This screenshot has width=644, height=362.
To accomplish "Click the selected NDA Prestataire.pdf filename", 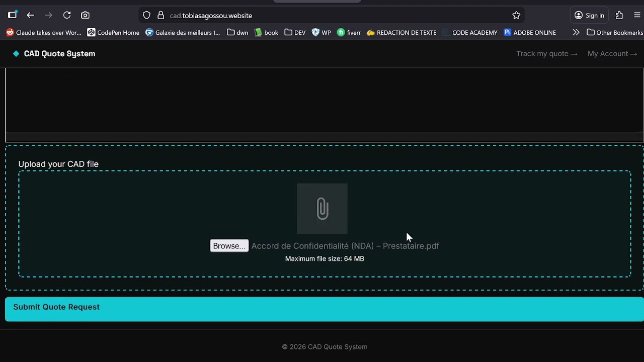I will (x=345, y=246).
